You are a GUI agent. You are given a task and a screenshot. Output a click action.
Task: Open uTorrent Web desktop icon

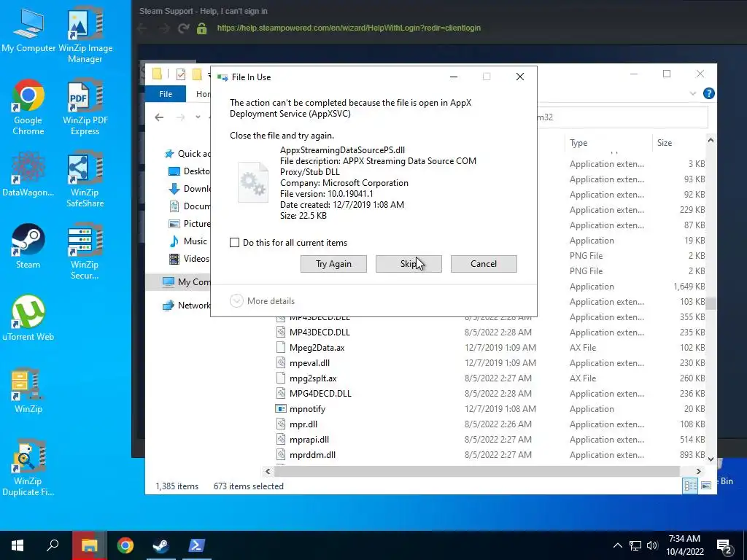(x=28, y=318)
